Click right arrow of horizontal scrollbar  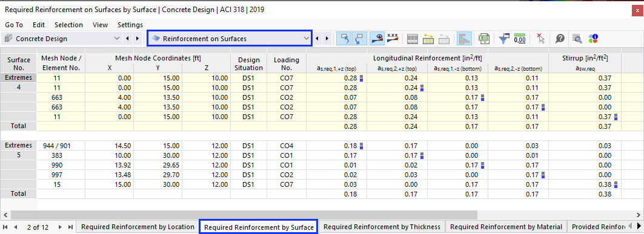[639, 215]
